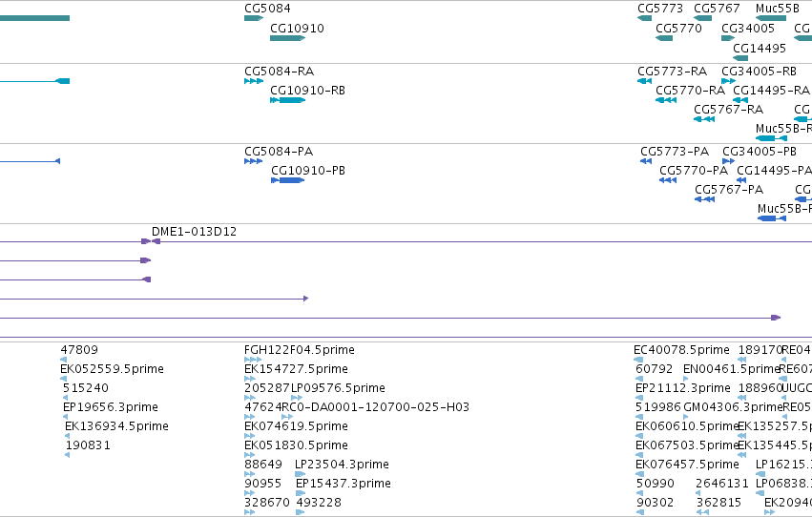The width and height of the screenshot is (812, 517).
Task: Click the CG5770-RA transcript label
Action: coord(690,90)
